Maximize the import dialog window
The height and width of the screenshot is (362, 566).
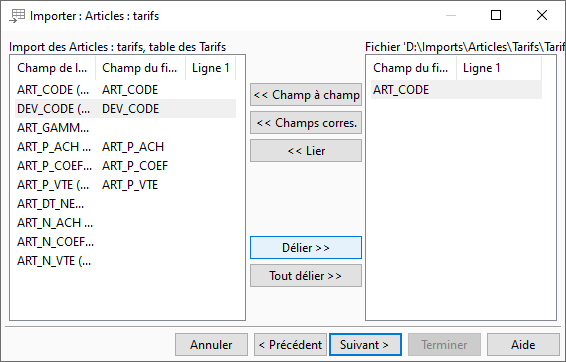pos(496,15)
